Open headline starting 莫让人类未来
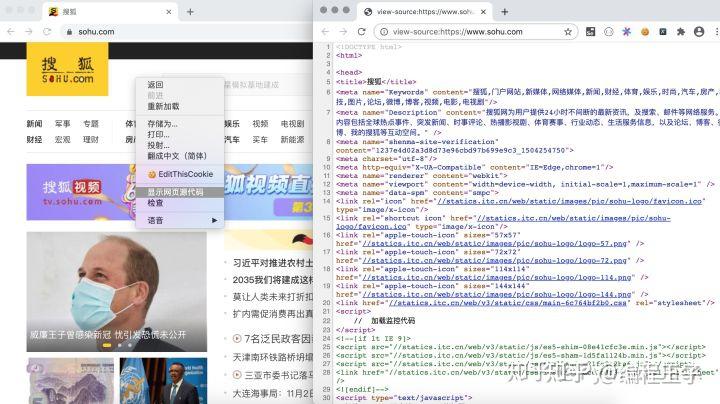This screenshot has width=720, height=404. coord(273,297)
